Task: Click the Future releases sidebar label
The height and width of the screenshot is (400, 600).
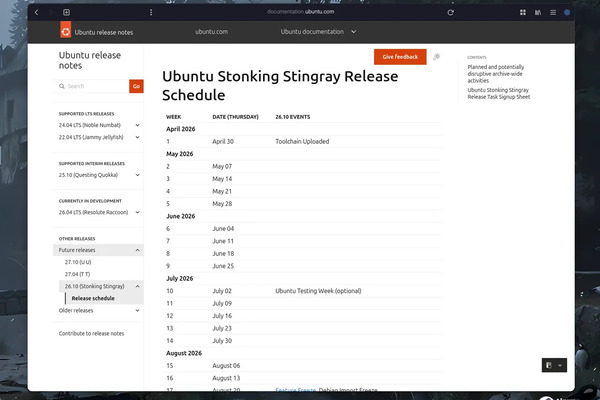Action: [x=77, y=250]
